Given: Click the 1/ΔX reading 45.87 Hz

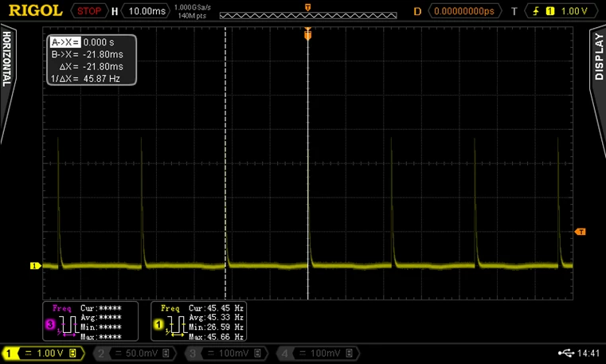Looking at the screenshot, I should 85,78.
